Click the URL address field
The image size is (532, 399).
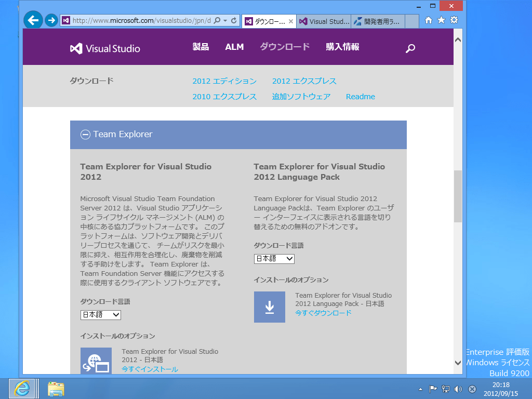click(141, 20)
